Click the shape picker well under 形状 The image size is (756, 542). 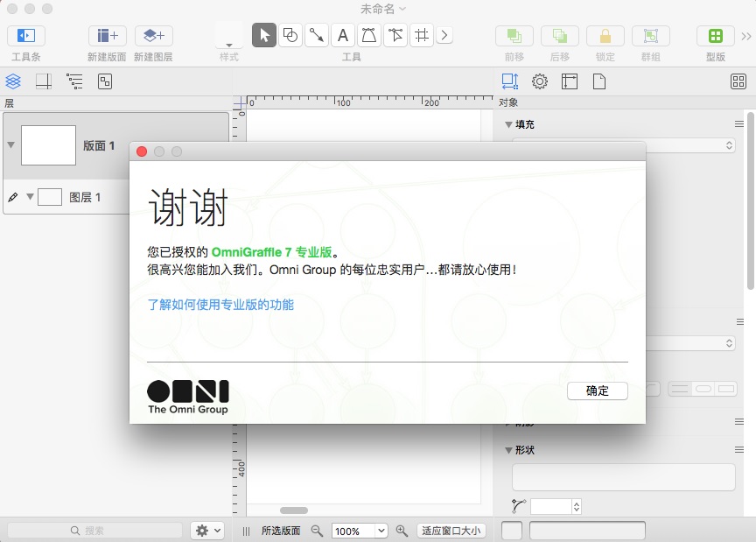click(623, 477)
